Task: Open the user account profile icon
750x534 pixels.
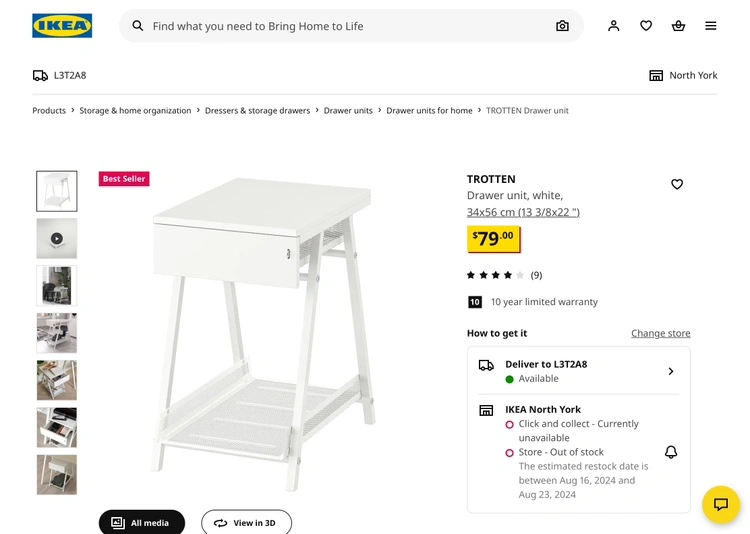Action: (614, 26)
